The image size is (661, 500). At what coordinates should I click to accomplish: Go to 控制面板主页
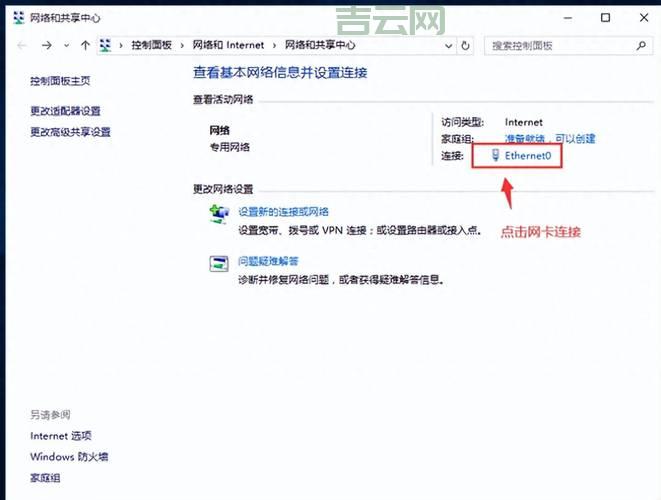click(60, 81)
